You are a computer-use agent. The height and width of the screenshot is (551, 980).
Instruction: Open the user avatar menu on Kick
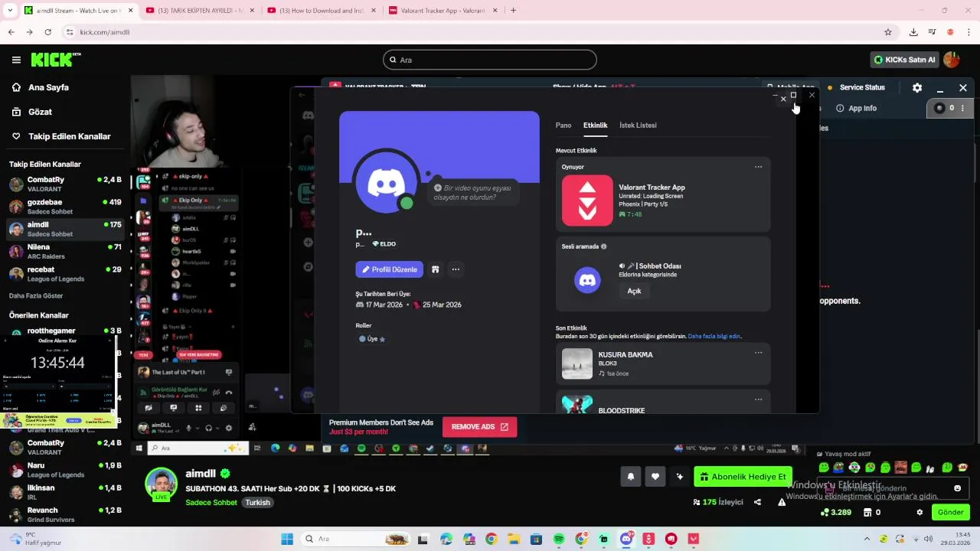click(952, 60)
